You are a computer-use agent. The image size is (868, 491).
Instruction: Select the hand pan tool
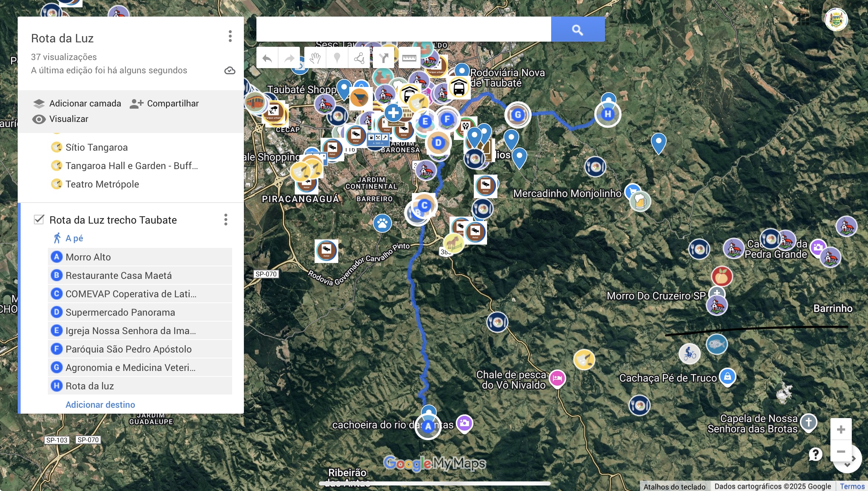(315, 58)
